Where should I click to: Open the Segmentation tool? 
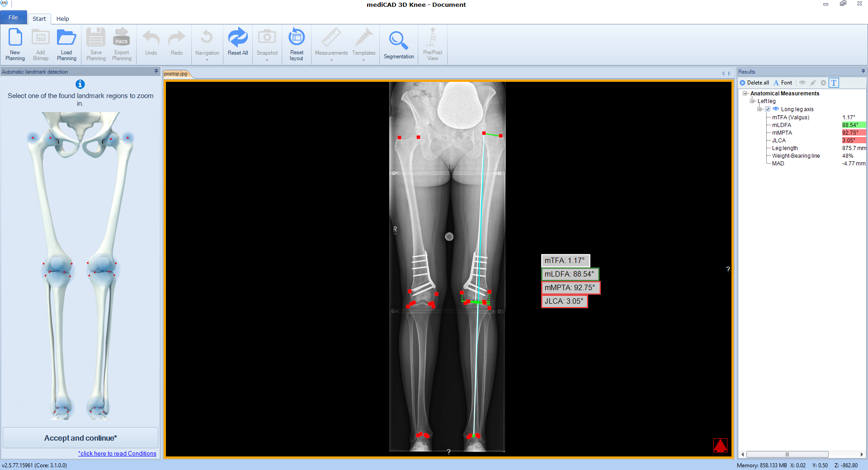(x=398, y=44)
